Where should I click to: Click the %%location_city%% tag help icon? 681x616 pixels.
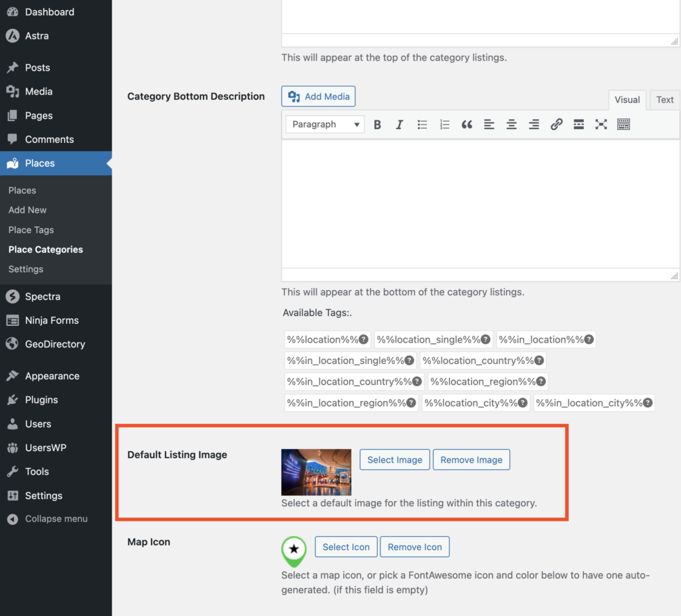523,402
